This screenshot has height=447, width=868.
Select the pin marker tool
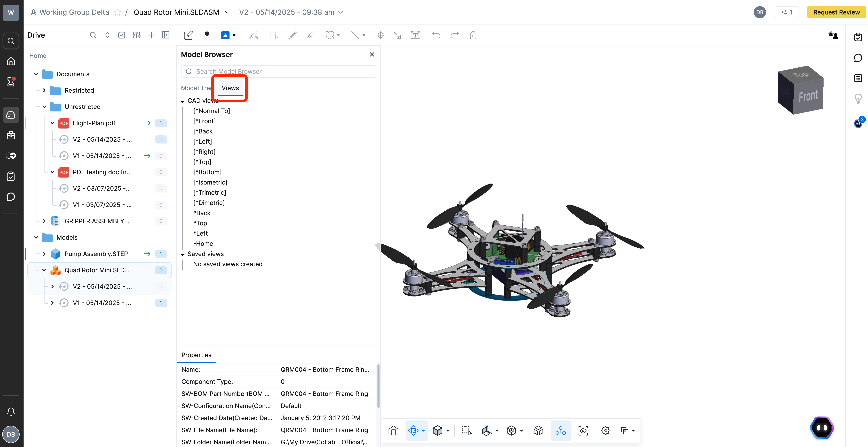[207, 35]
